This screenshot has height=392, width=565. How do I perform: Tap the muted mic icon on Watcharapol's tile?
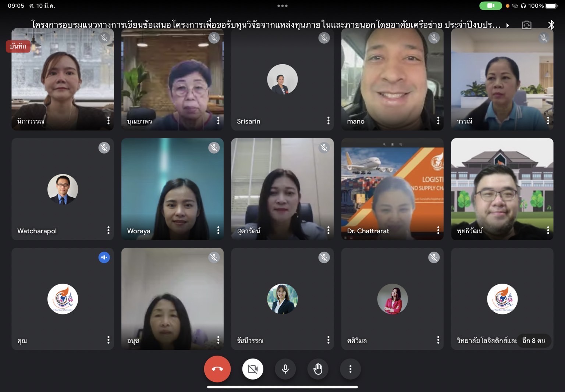point(104,148)
